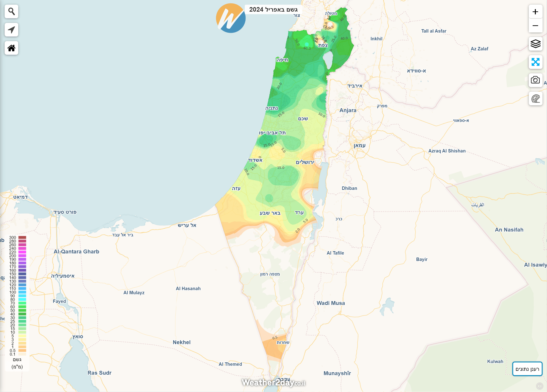This screenshot has width=547, height=392.
Task: Open the search magnifier tool
Action: pyautogui.click(x=11, y=11)
